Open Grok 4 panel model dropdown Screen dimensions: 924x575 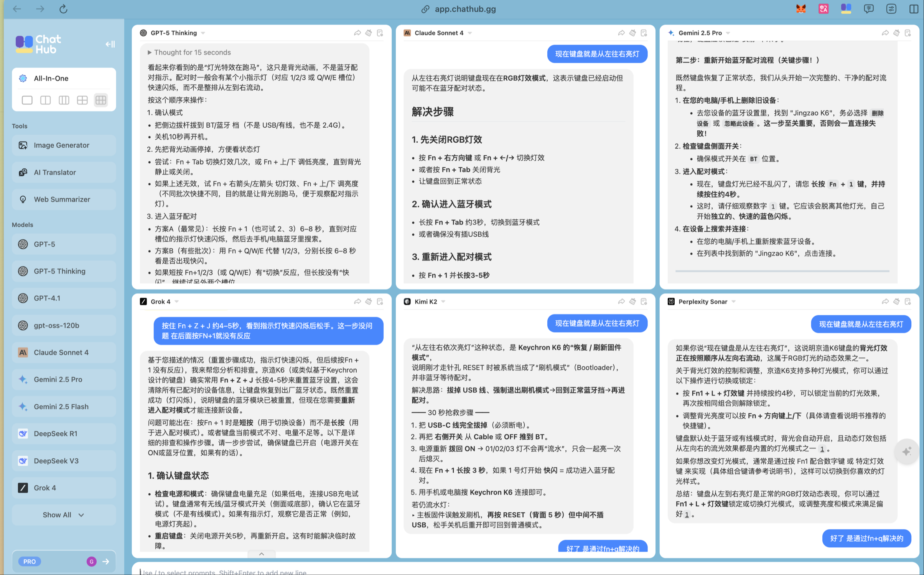[177, 302]
